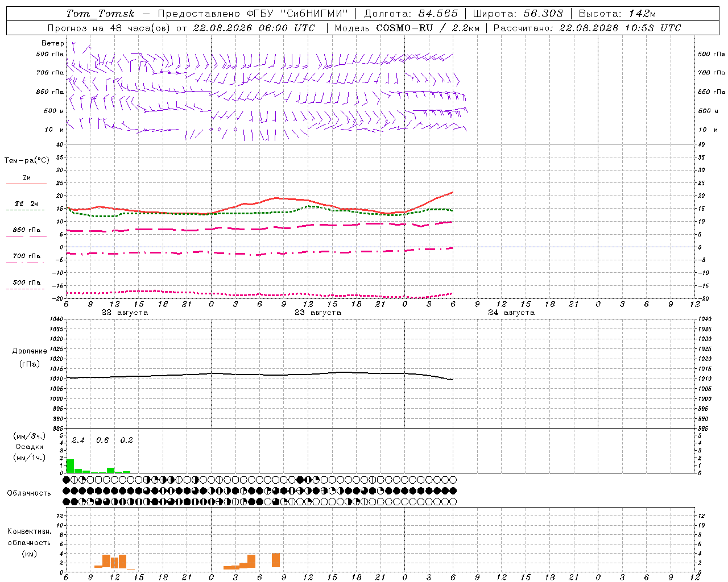Click the 0.6 precipitation amount value
The width and height of the screenshot is (728, 582).
(102, 440)
